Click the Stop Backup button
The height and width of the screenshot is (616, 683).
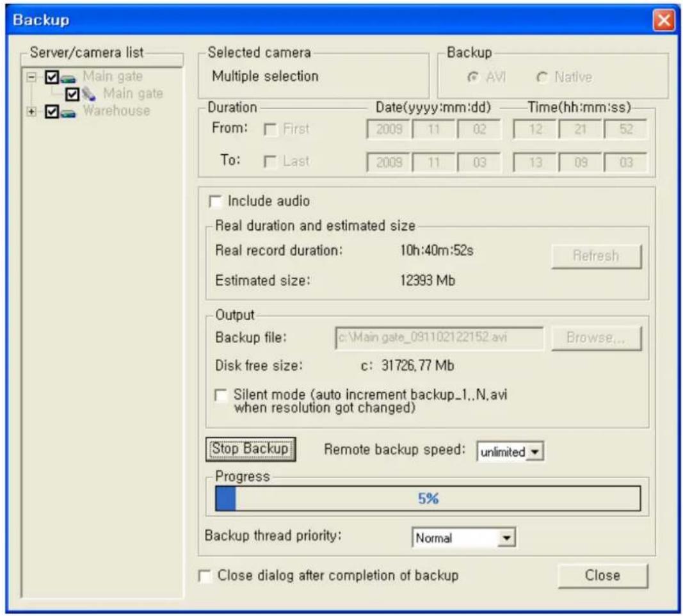250,449
